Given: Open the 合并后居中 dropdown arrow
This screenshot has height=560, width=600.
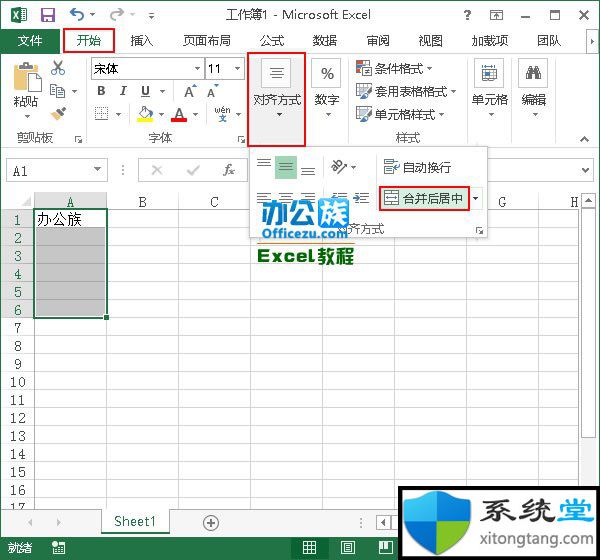Looking at the screenshot, I should click(475, 198).
